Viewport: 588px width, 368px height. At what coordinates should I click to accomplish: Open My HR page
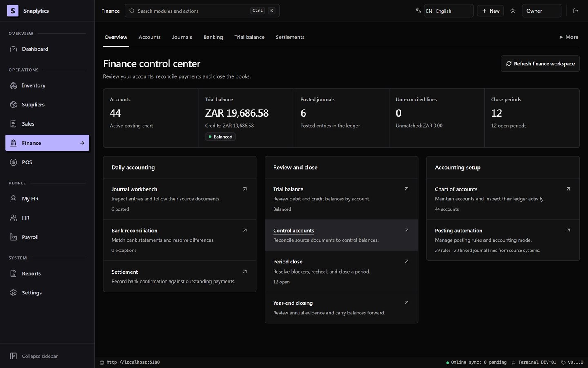[x=47, y=199]
